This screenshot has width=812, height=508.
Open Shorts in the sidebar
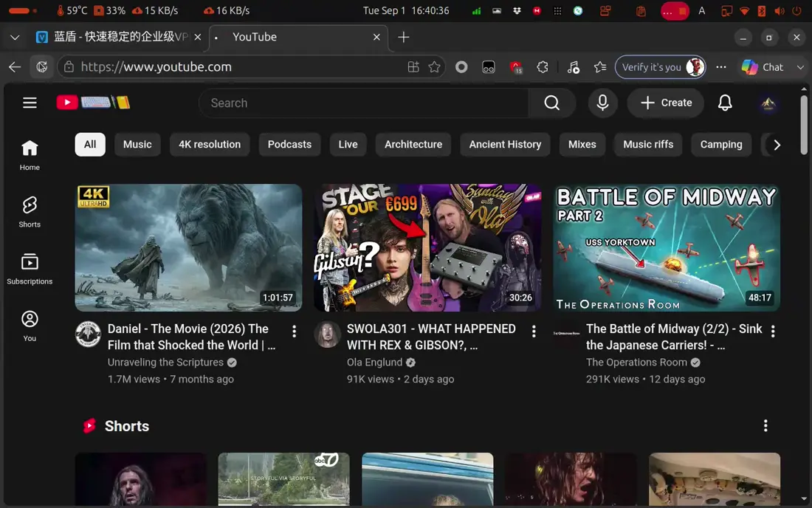[x=30, y=212]
